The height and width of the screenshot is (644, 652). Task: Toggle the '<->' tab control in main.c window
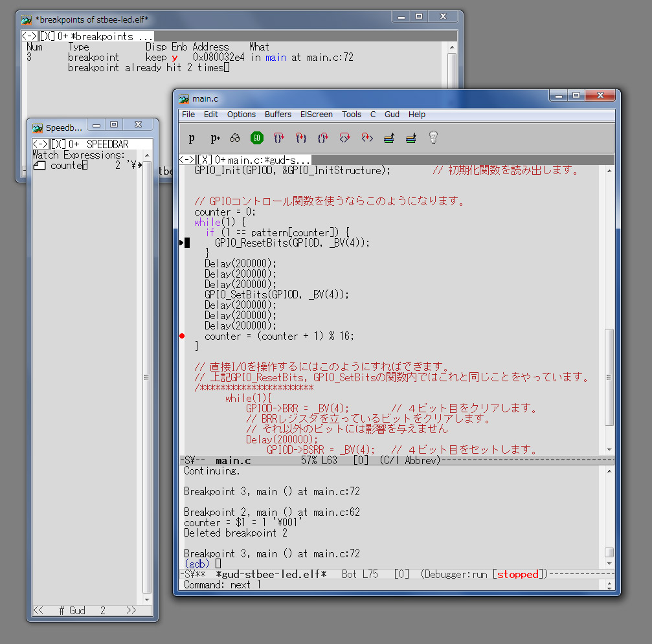[187, 160]
